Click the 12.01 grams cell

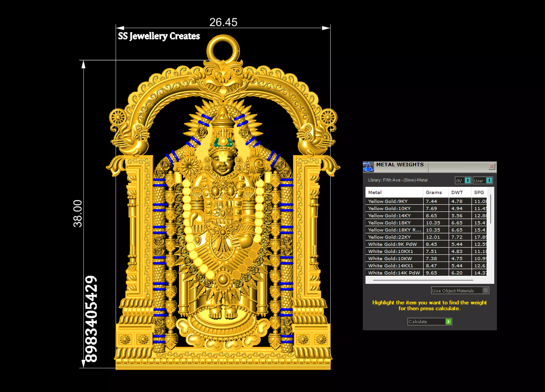click(x=436, y=237)
